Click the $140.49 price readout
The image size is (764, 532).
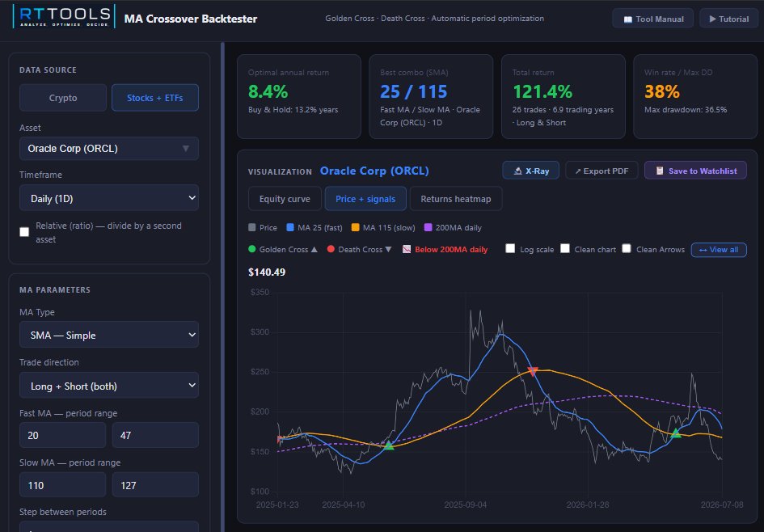coord(267,272)
